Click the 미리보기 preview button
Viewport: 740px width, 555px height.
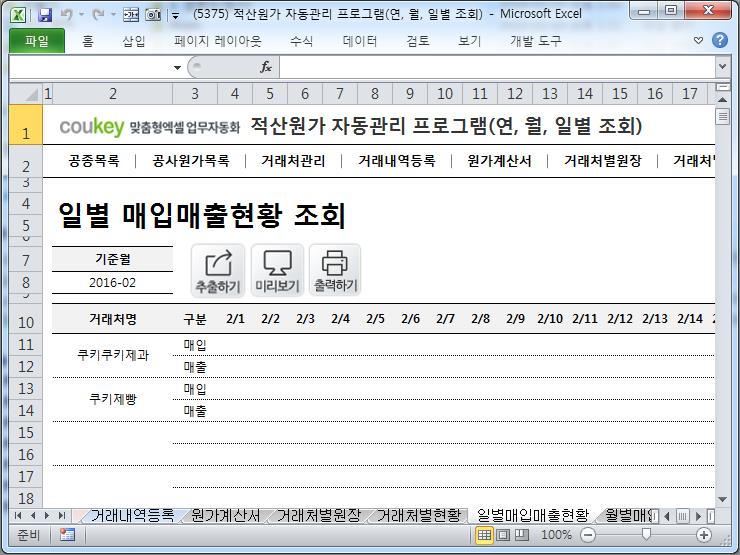click(x=277, y=271)
